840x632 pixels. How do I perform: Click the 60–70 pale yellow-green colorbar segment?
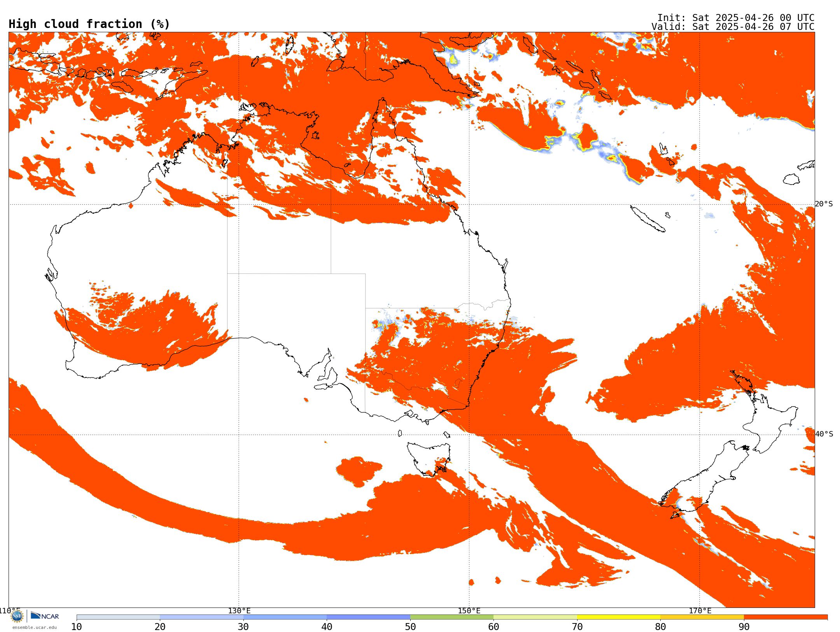point(535,617)
